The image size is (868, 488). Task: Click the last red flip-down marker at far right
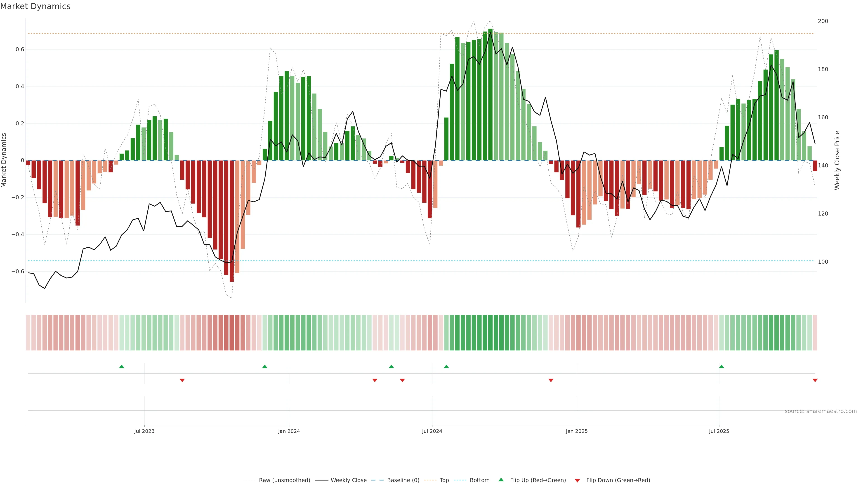tap(815, 380)
